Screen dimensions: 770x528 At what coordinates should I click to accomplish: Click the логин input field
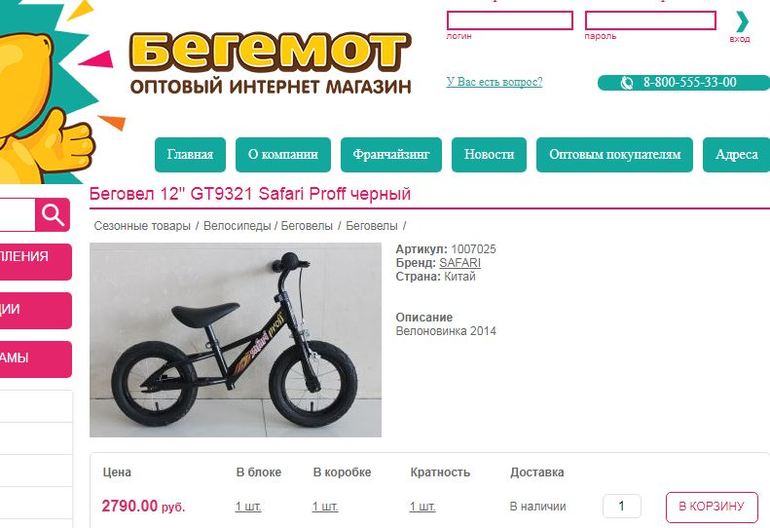(x=510, y=21)
